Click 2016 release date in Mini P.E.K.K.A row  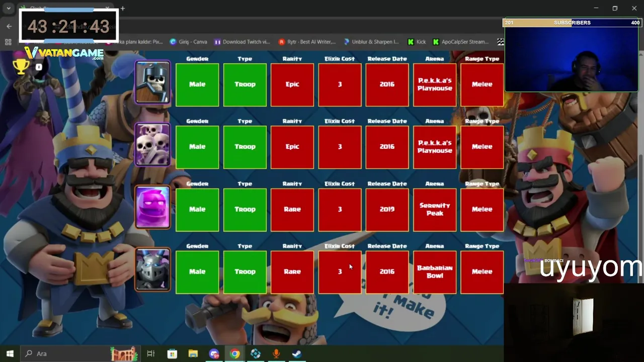click(387, 271)
